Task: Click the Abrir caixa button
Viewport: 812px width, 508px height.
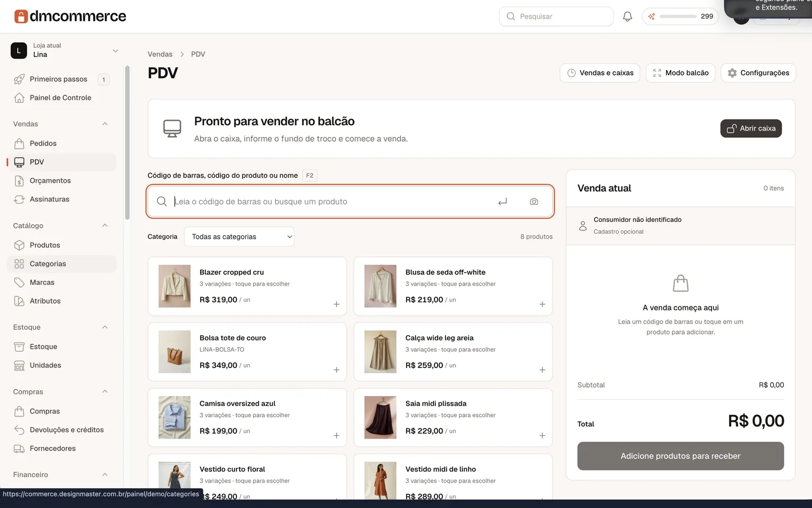Action: (751, 129)
